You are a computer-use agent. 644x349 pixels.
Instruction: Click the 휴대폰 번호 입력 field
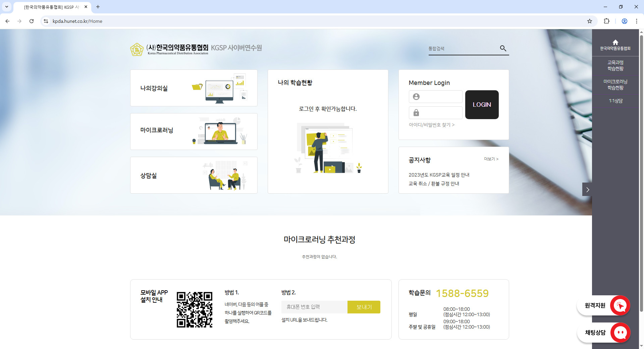click(x=314, y=307)
